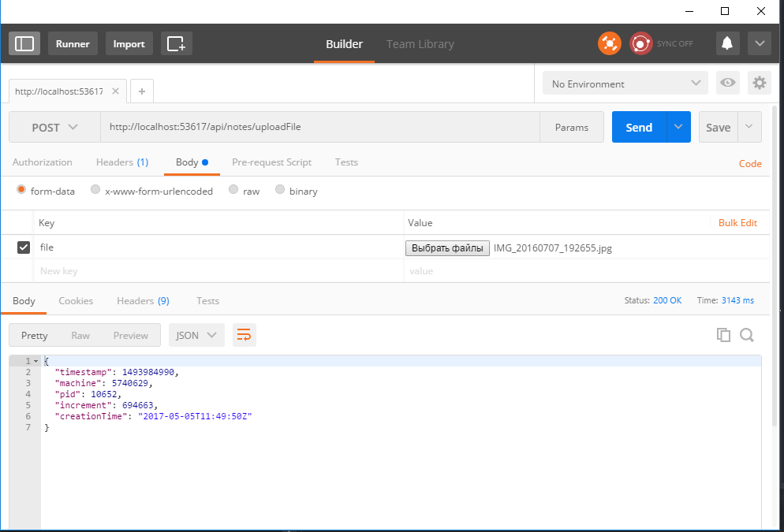Click Bulk Edit link

[737, 223]
